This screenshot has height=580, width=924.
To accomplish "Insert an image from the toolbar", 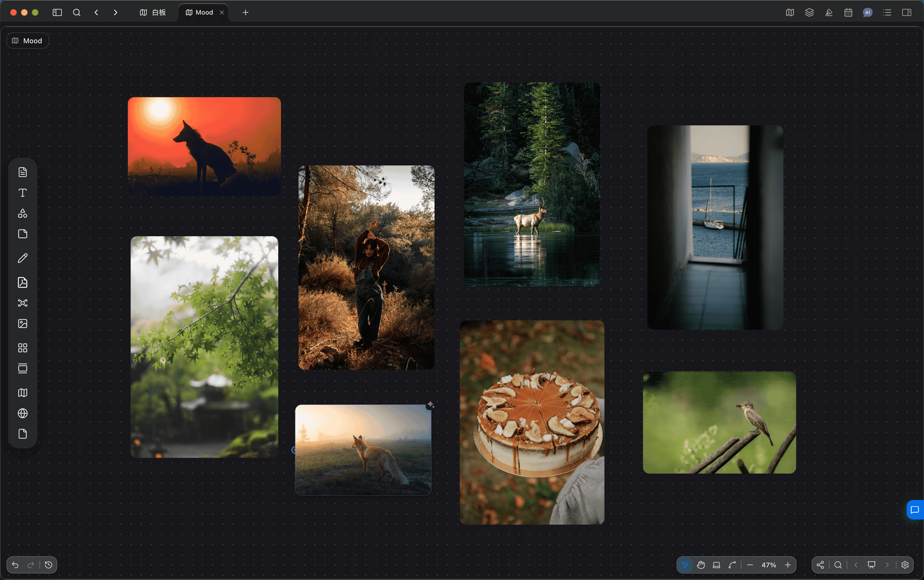I will click(23, 323).
